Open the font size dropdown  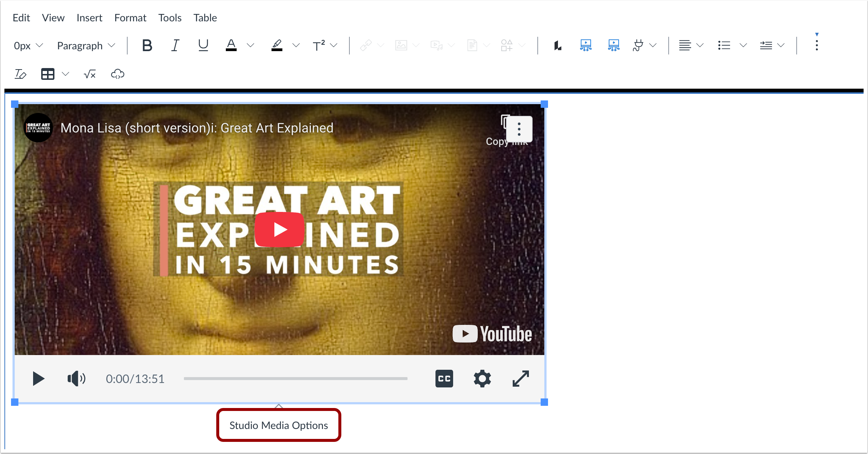tap(28, 45)
